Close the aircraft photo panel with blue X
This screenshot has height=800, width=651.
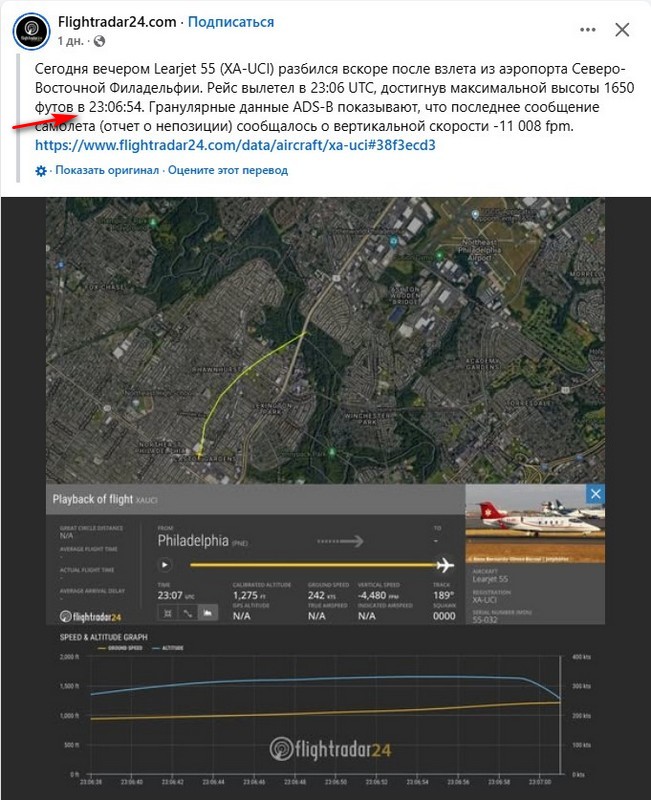click(x=595, y=493)
